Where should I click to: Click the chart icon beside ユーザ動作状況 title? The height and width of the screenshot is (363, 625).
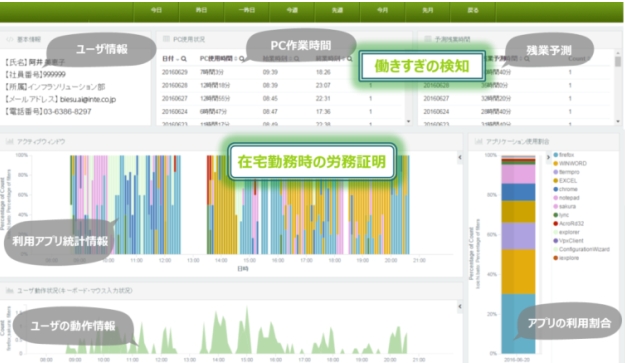pos(10,290)
